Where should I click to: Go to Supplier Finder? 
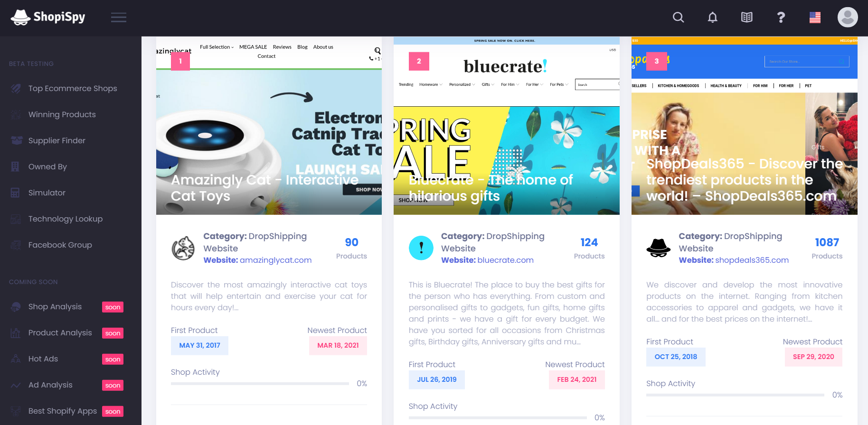tap(57, 141)
